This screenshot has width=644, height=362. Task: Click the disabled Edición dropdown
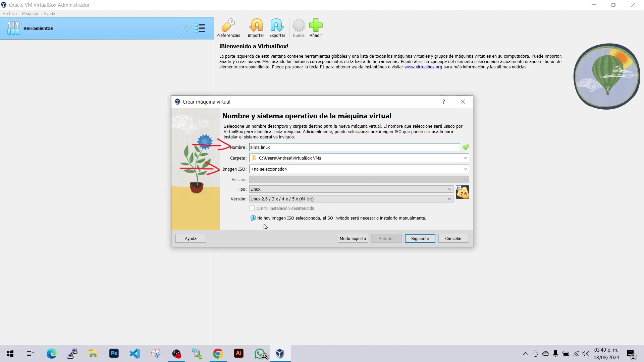(359, 179)
